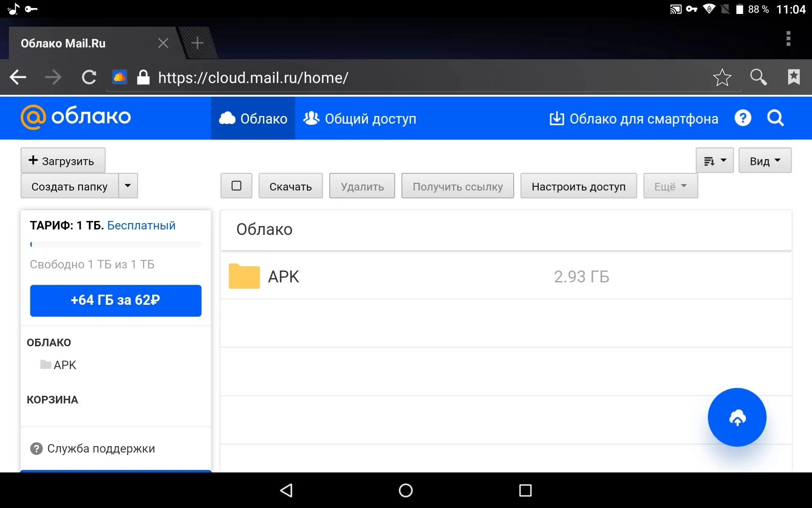Click the Служба поддержки question icon
This screenshot has height=508, width=812.
coord(36,448)
